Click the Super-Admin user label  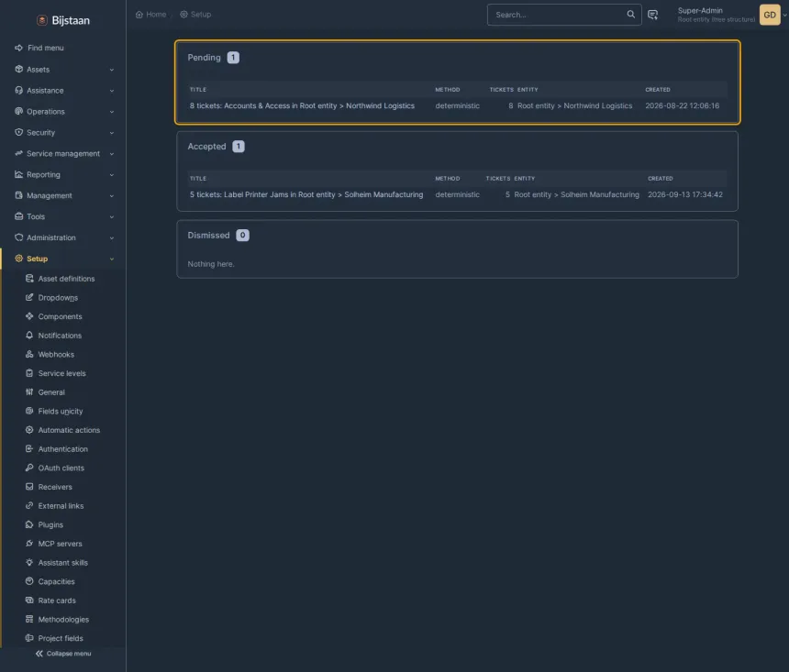700,11
